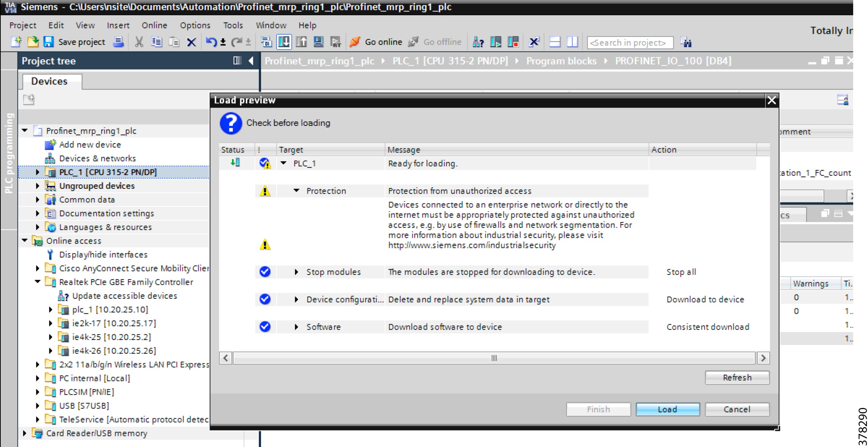Expand Common data node
The width and height of the screenshot is (868, 447).
click(x=38, y=200)
